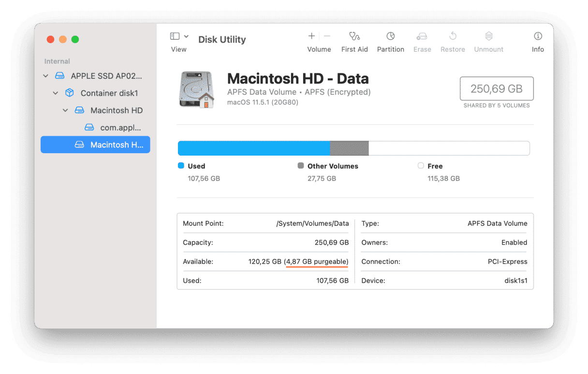The image size is (588, 374).
Task: Add a new APFS volume with plus
Action: [x=311, y=36]
